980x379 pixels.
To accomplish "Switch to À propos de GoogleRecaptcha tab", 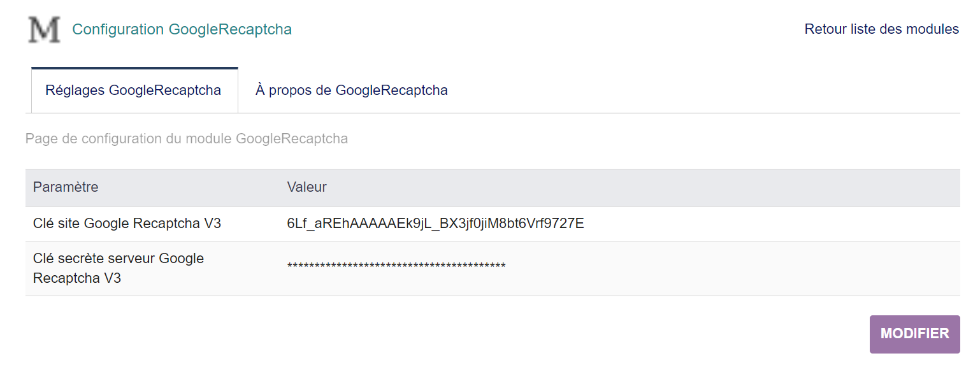I will tap(352, 90).
